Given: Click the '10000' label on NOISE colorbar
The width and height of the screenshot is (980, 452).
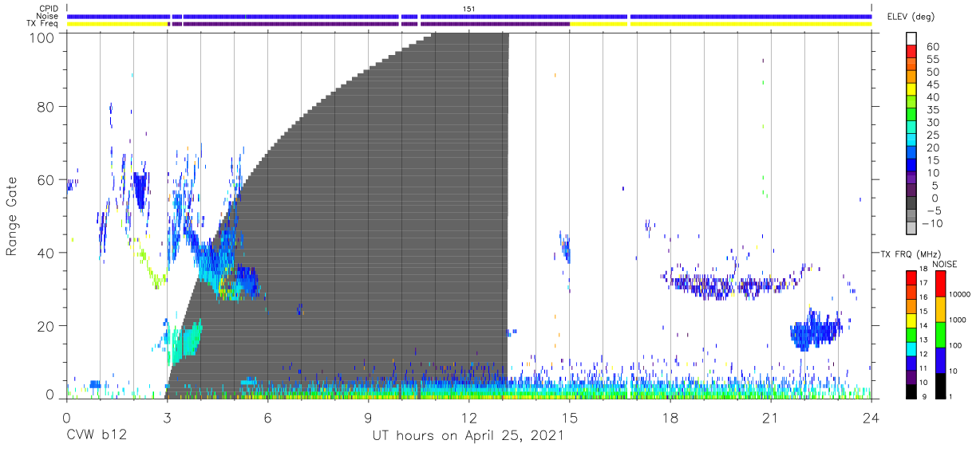Looking at the screenshot, I should click(x=962, y=293).
